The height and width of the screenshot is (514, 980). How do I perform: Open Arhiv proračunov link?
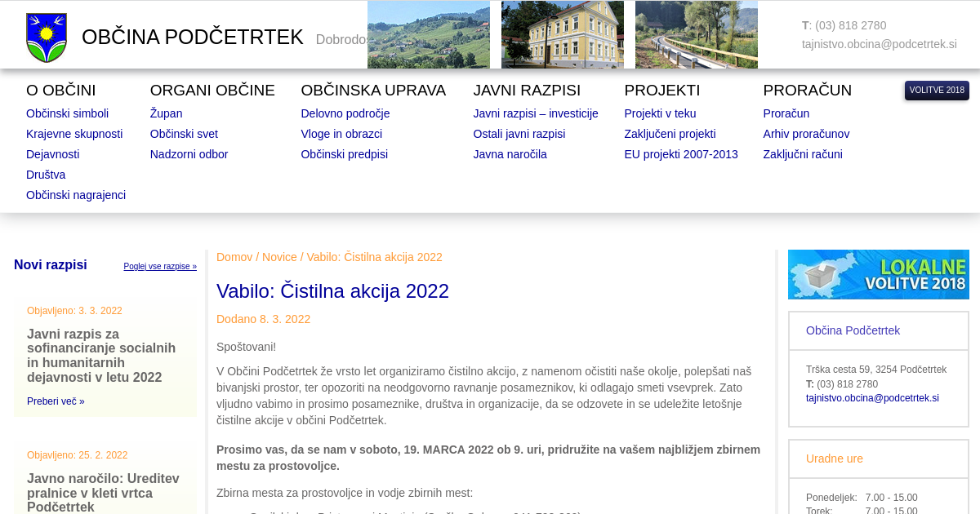pos(806,134)
